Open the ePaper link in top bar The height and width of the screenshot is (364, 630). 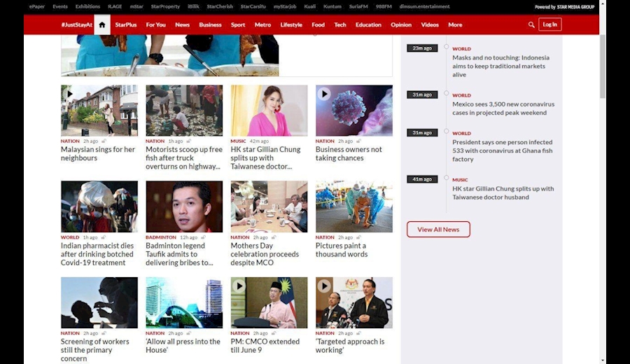tap(37, 6)
